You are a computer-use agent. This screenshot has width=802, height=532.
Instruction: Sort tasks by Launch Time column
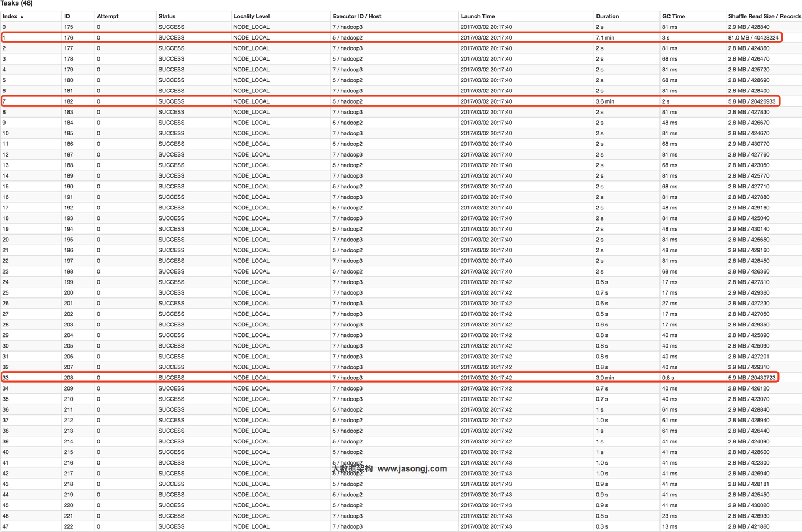pyautogui.click(x=478, y=16)
